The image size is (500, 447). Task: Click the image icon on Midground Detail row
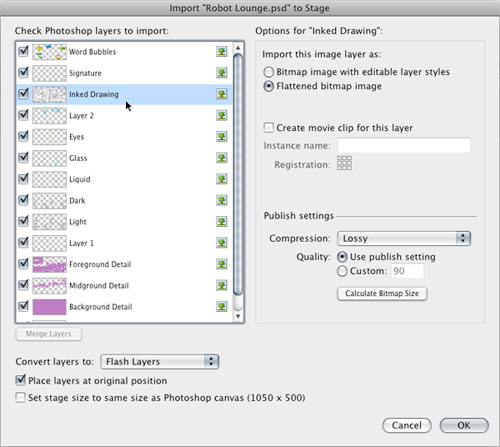pyautogui.click(x=222, y=286)
